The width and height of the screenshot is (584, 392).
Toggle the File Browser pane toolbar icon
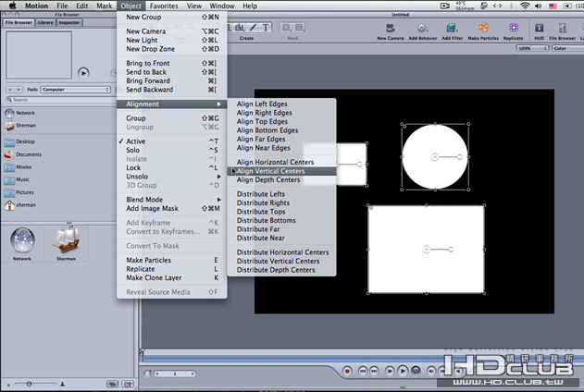click(563, 29)
